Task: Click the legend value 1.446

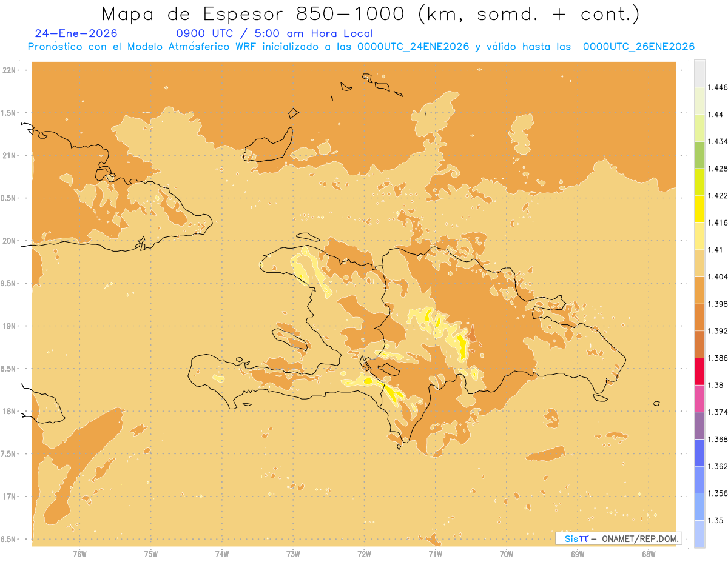Action: [717, 87]
